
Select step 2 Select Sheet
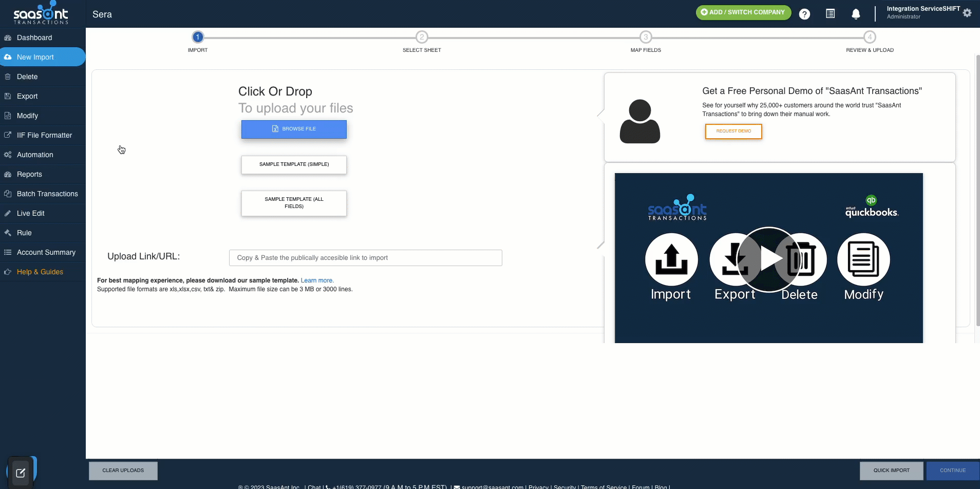tap(422, 37)
